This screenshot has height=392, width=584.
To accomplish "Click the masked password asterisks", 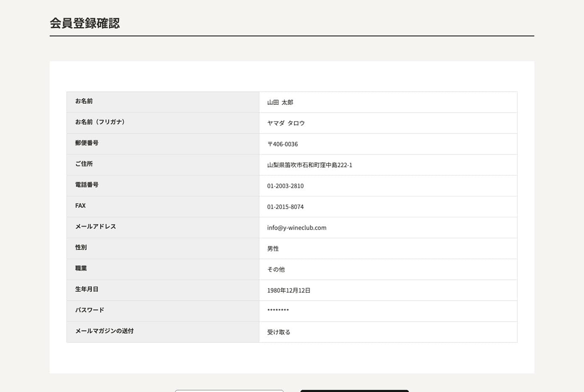I will 278,310.
